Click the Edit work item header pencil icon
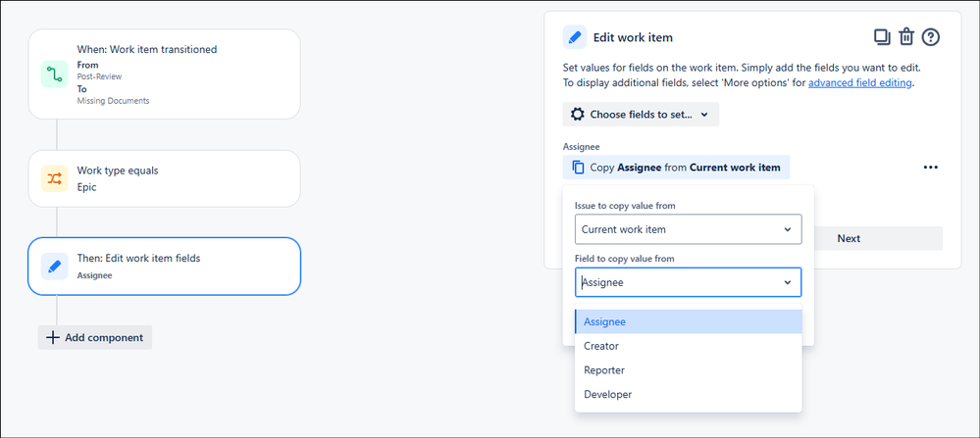 point(575,37)
